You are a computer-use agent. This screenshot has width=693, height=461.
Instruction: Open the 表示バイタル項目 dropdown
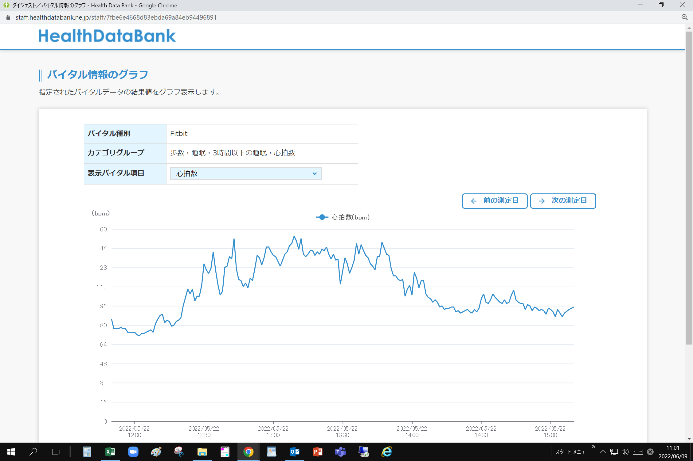pyautogui.click(x=246, y=173)
